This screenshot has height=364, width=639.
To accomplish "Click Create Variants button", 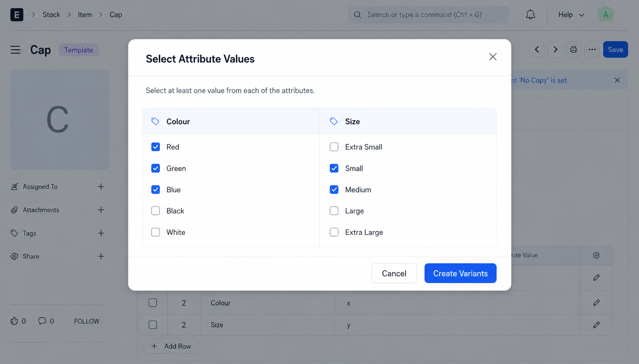I will coord(460,273).
